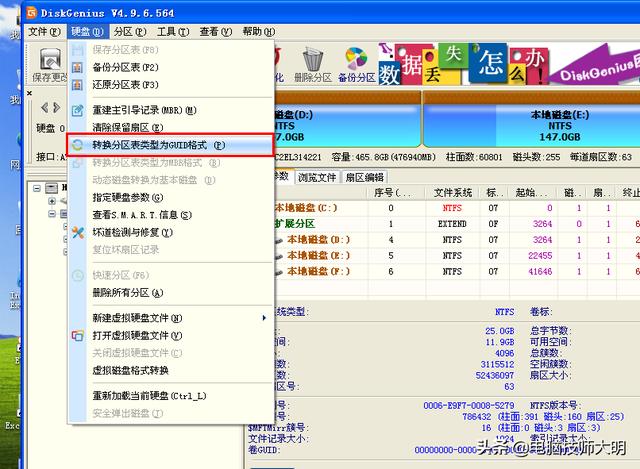Switch to the 浏览文件 tab
The image size is (640, 469).
tap(317, 177)
